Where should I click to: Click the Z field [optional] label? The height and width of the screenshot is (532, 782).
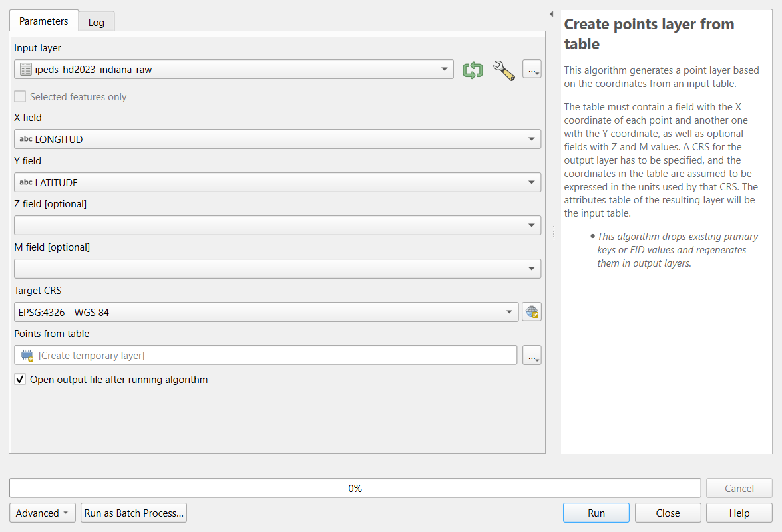[50, 204]
